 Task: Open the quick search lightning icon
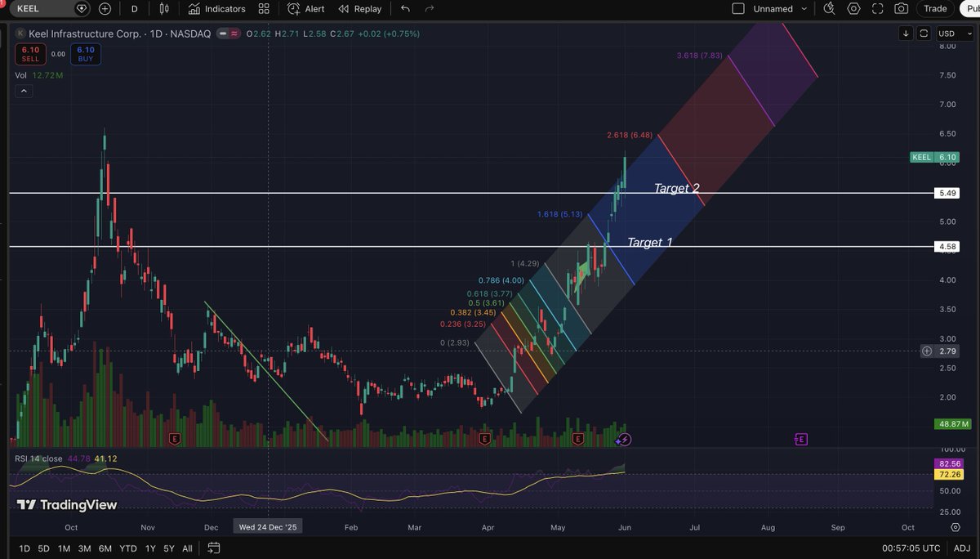coord(830,9)
